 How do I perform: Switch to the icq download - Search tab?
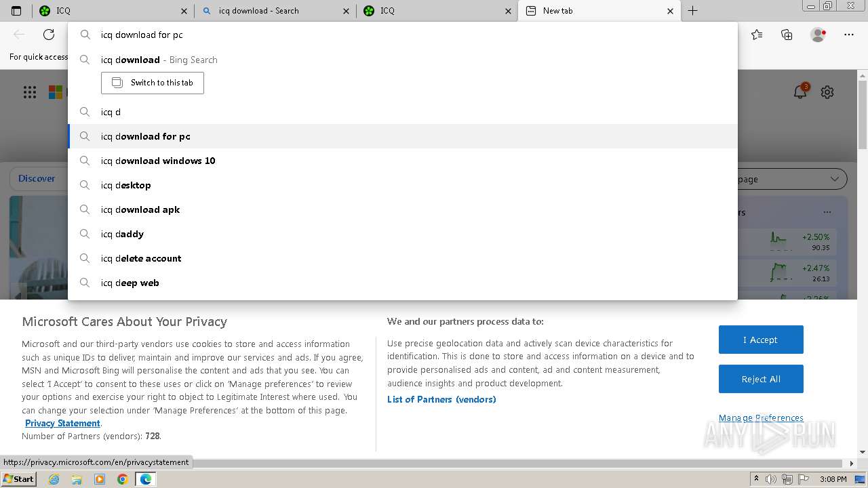tap(275, 11)
